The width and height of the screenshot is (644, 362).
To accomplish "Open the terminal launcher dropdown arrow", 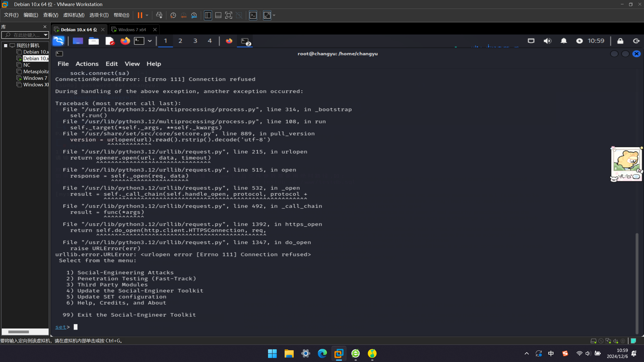I will (150, 41).
